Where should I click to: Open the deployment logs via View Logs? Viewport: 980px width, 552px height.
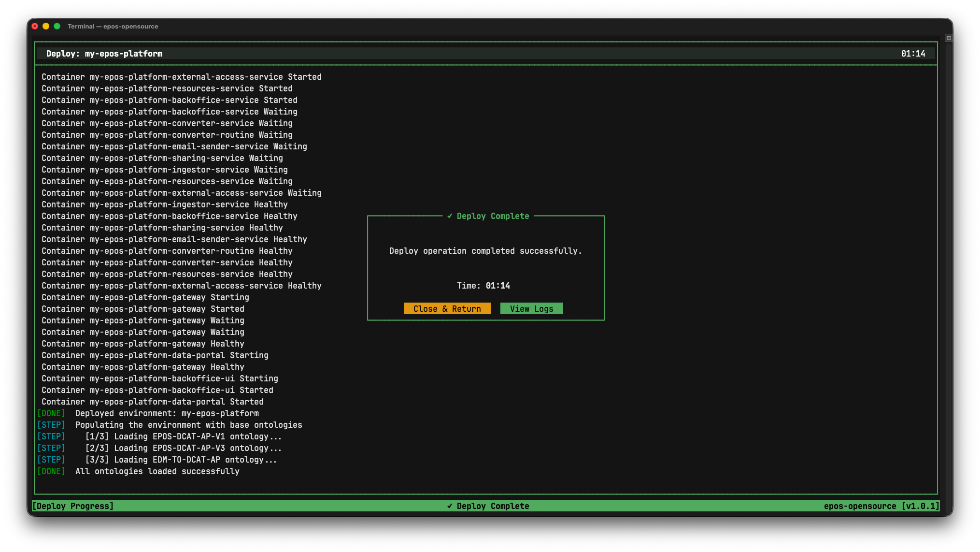(531, 308)
